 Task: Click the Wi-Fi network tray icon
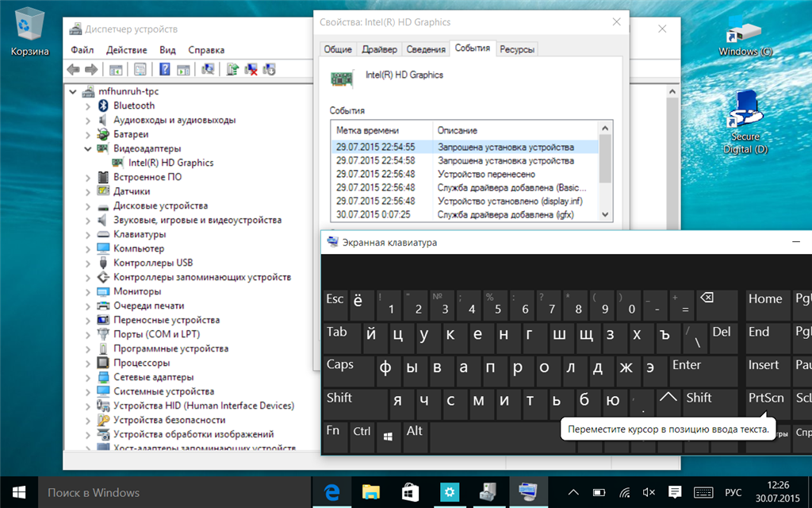(x=625, y=492)
